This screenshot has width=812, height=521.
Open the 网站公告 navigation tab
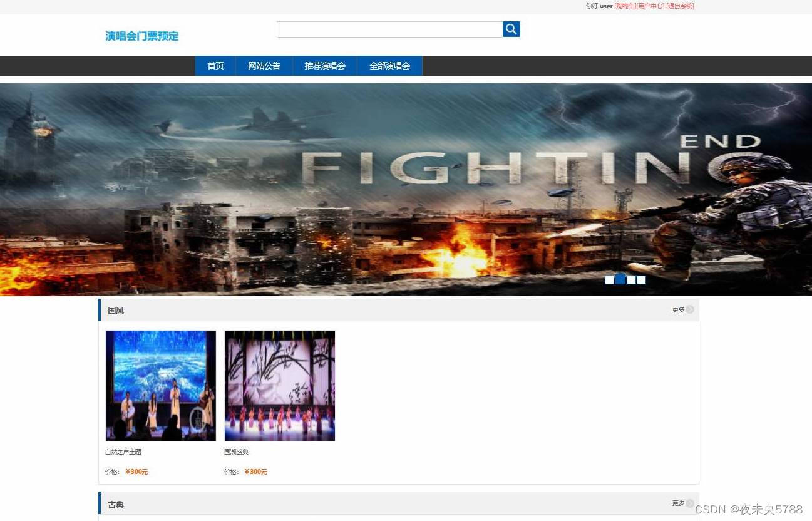(264, 66)
